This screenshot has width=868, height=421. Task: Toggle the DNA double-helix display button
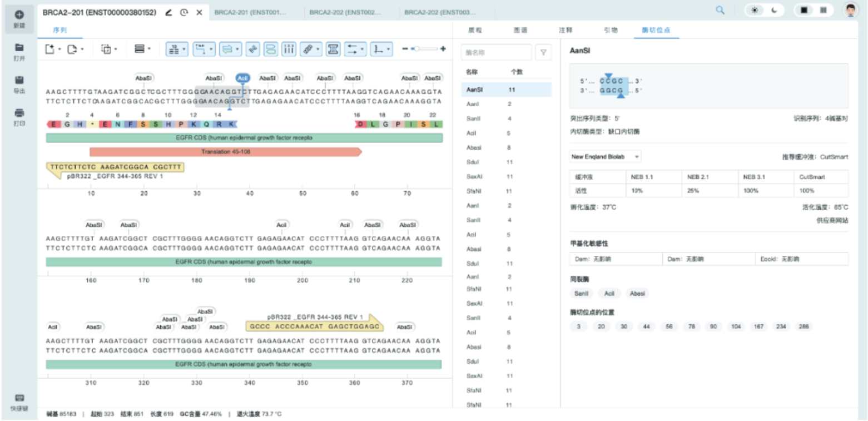[x=252, y=49]
